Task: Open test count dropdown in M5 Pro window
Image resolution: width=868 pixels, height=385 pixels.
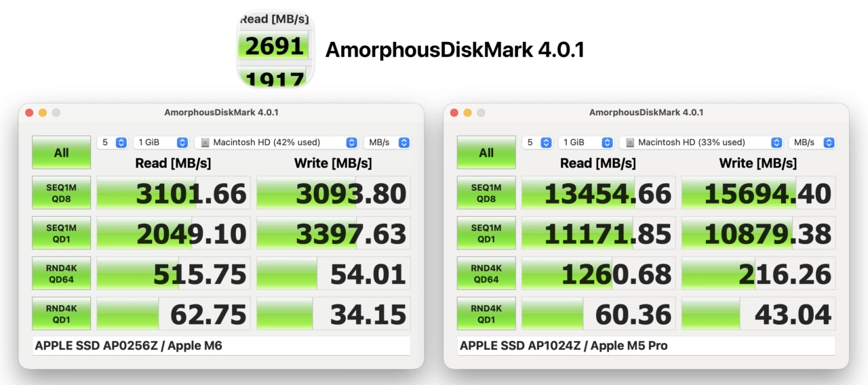Action: [x=537, y=142]
